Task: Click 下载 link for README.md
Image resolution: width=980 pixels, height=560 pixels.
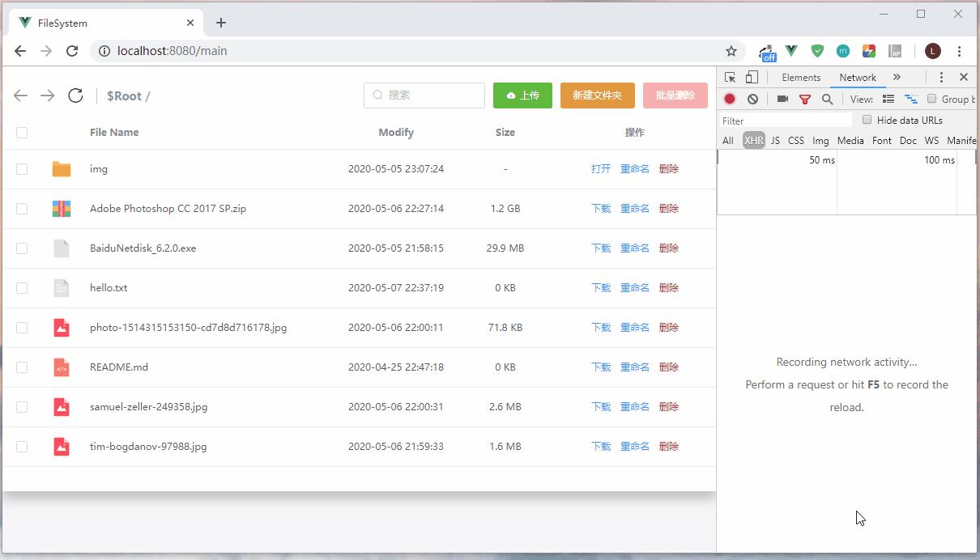Action: point(601,367)
